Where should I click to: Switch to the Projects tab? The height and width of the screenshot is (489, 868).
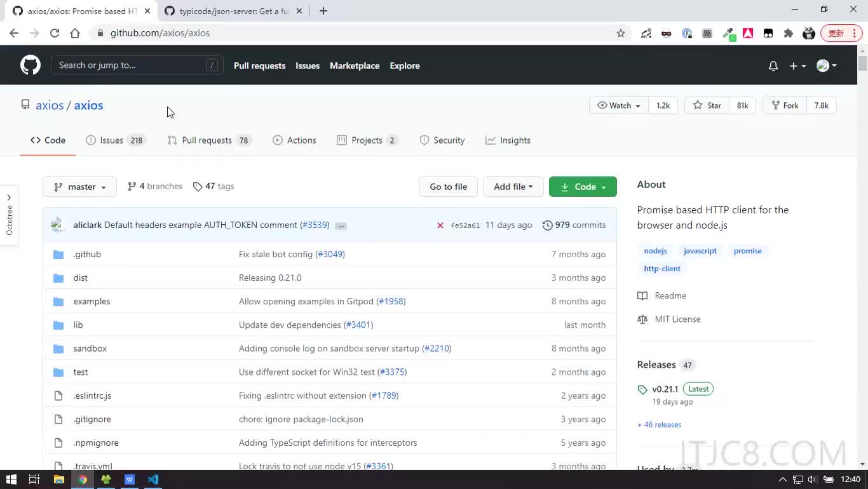tap(367, 140)
